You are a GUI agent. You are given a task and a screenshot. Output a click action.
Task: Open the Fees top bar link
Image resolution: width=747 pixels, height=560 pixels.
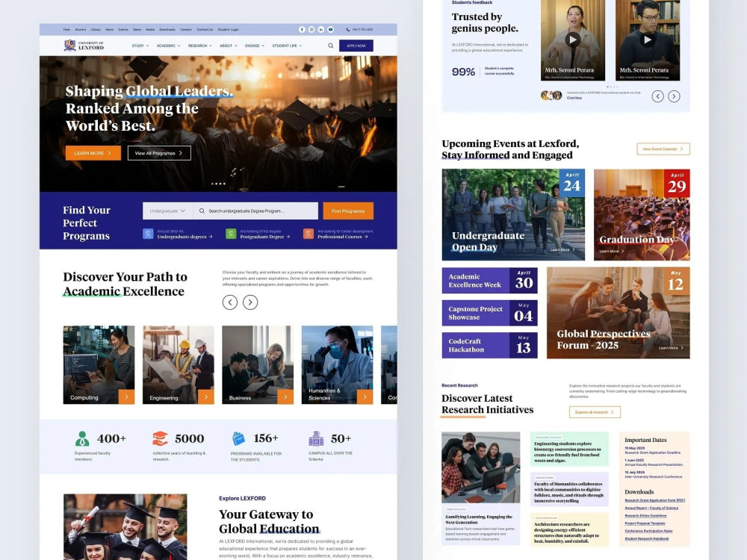click(x=66, y=30)
